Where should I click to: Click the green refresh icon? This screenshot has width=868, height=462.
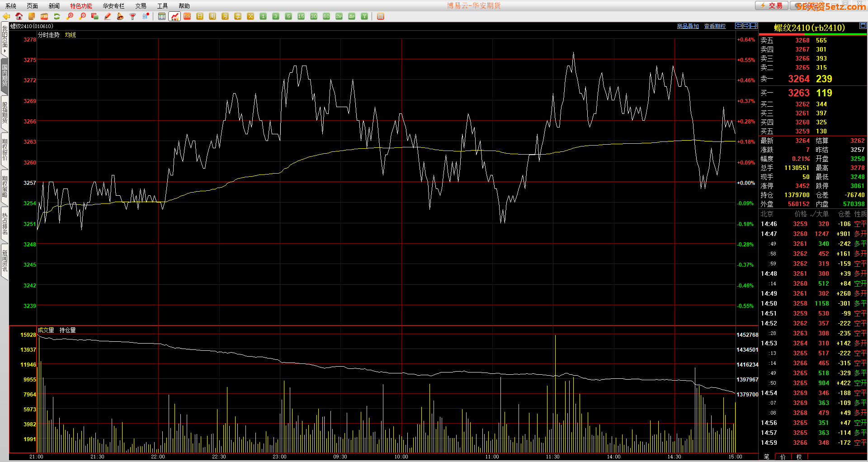(57, 16)
